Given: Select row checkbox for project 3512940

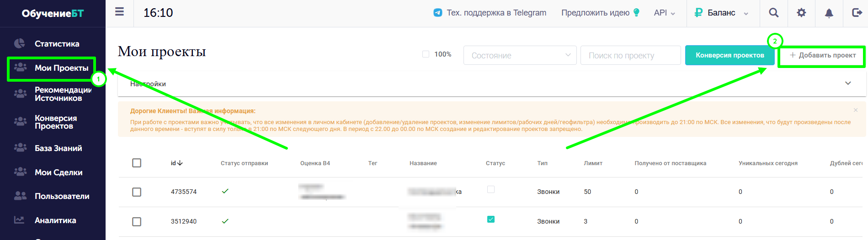Looking at the screenshot, I should click(x=137, y=222).
